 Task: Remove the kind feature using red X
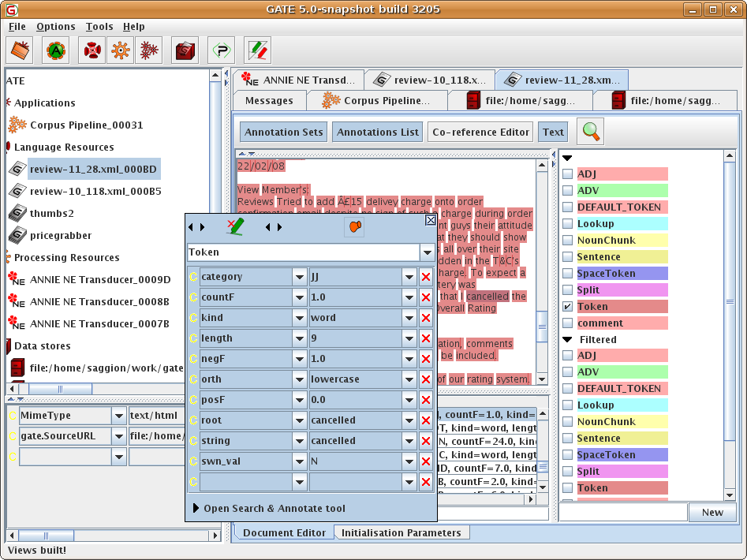[x=426, y=318]
